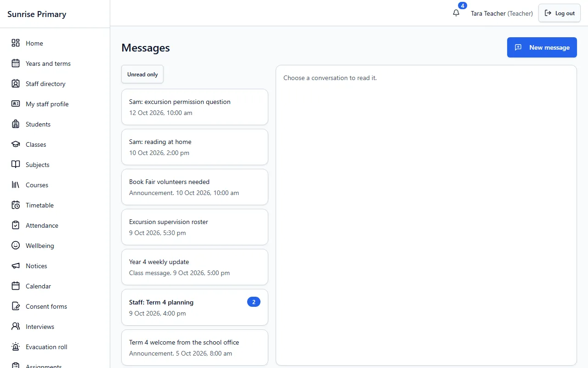Click the Students backpack icon
Viewport: 588px width, 368px height.
point(16,124)
